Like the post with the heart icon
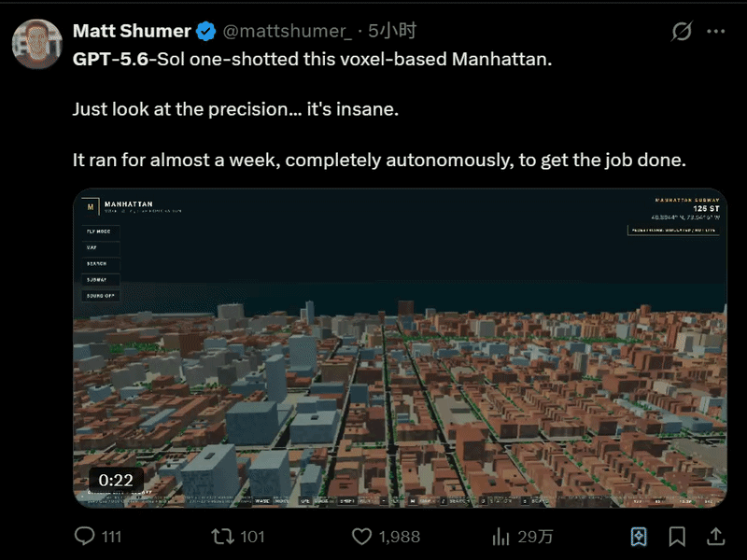747x560 pixels. (361, 537)
